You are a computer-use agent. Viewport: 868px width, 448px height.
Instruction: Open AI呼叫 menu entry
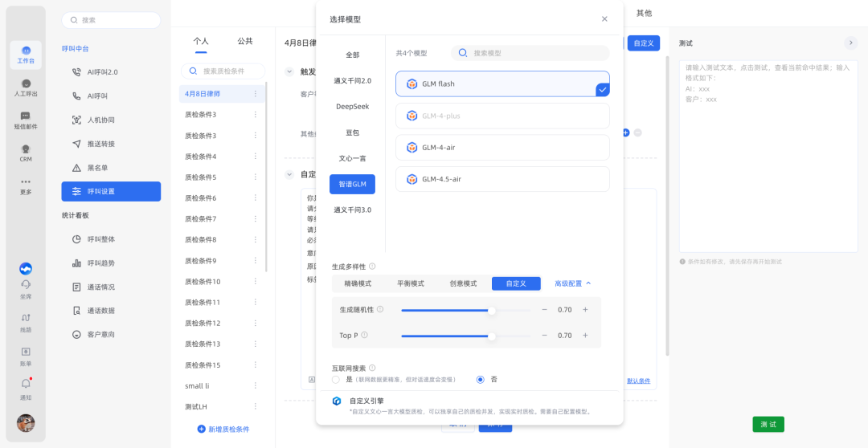pyautogui.click(x=111, y=96)
